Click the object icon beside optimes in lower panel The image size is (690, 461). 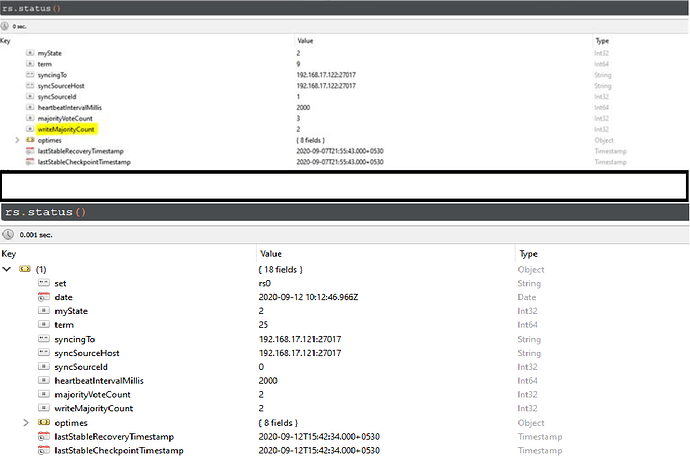(43, 423)
